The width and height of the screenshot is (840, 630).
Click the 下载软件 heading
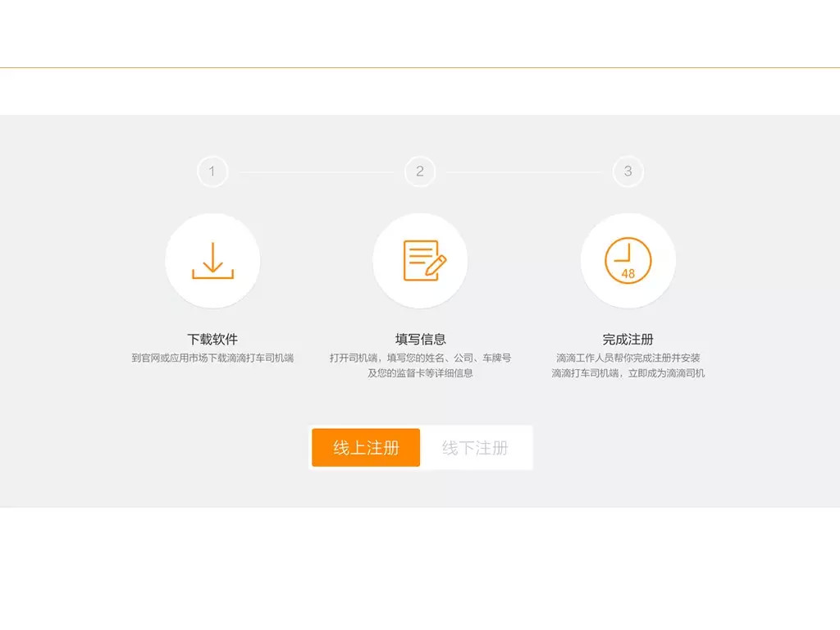point(212,339)
